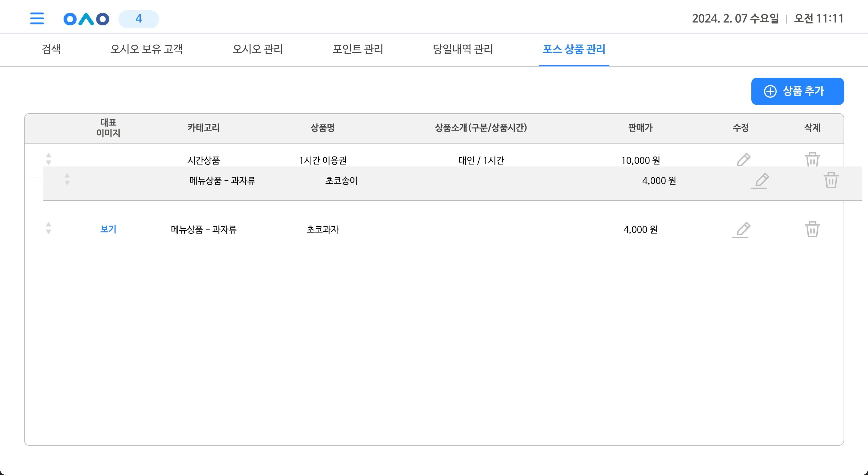Click reorder arrows for 1시간 이용권 row
The height and width of the screenshot is (475, 868).
(49, 159)
